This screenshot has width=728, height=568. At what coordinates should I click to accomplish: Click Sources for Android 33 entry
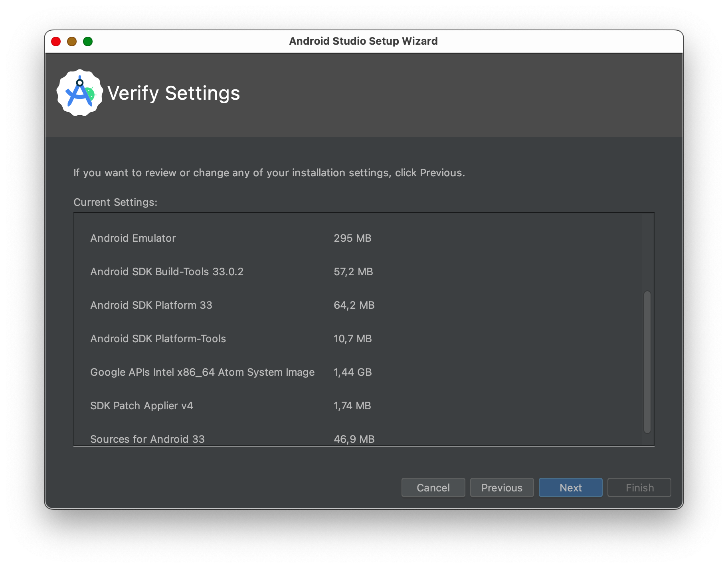pyautogui.click(x=147, y=439)
